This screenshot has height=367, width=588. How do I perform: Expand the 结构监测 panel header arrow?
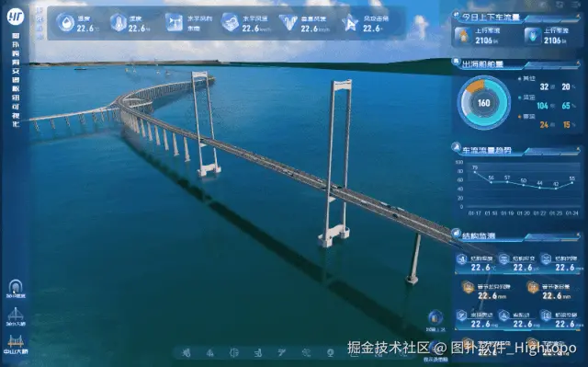click(578, 235)
